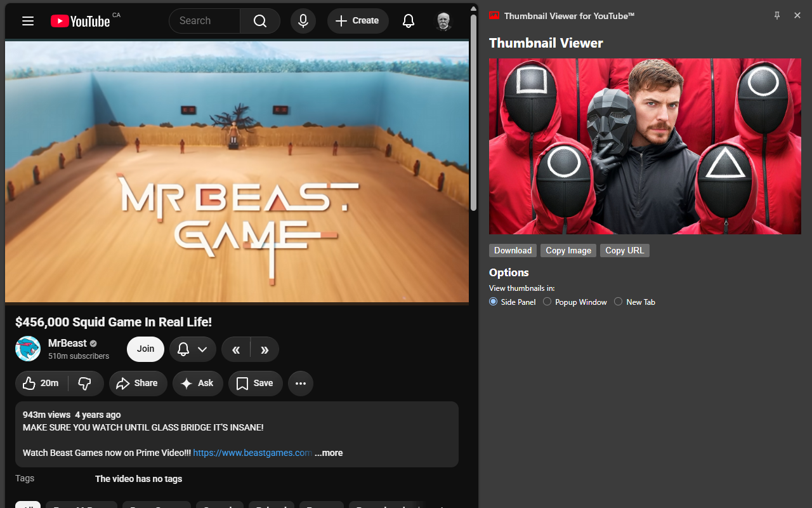812x508 pixels.
Task: Share this video
Action: pyautogui.click(x=138, y=383)
